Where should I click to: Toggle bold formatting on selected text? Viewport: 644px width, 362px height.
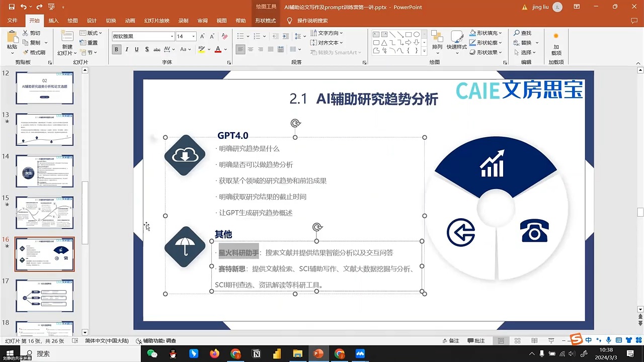tap(116, 49)
